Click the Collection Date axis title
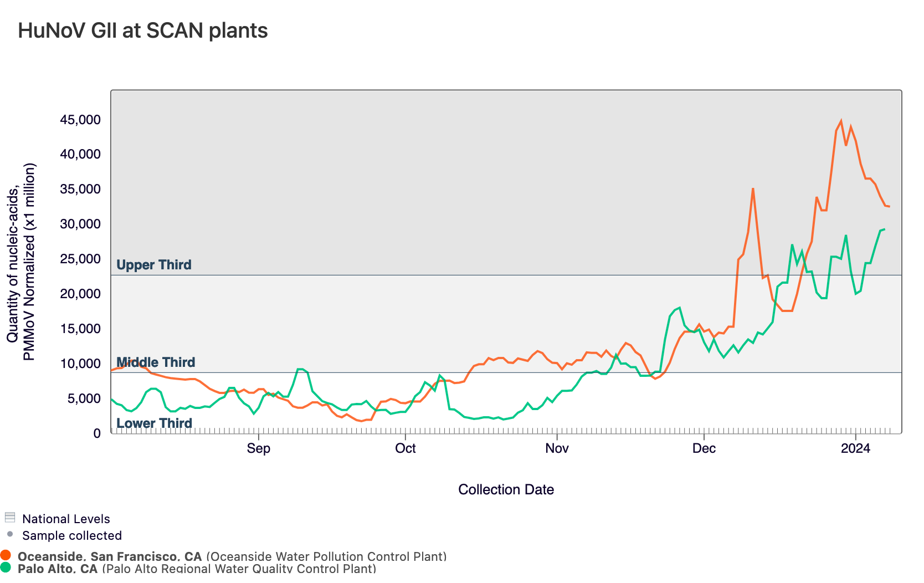The width and height of the screenshot is (924, 583). coord(506,489)
